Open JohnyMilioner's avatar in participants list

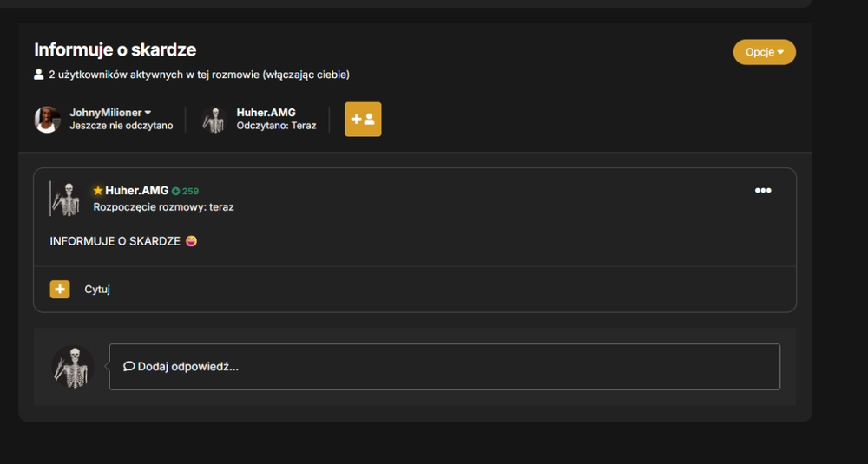48,120
